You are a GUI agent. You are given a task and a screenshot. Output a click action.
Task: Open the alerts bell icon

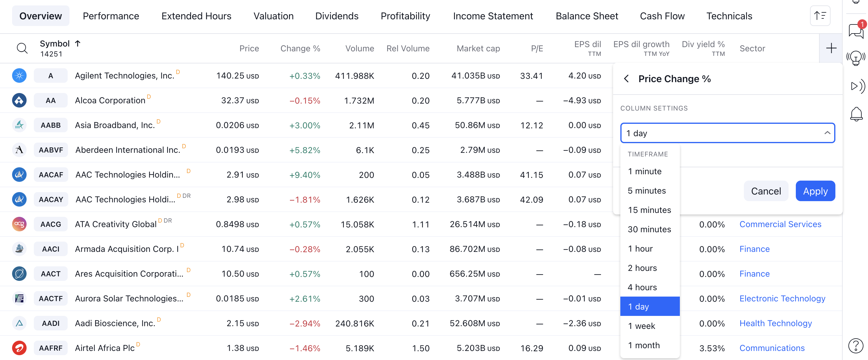(x=856, y=114)
